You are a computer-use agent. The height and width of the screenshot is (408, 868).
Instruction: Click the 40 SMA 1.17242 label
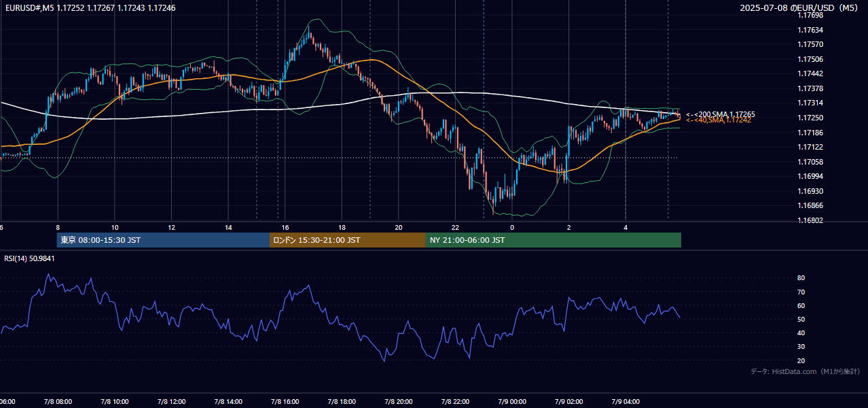pos(719,120)
